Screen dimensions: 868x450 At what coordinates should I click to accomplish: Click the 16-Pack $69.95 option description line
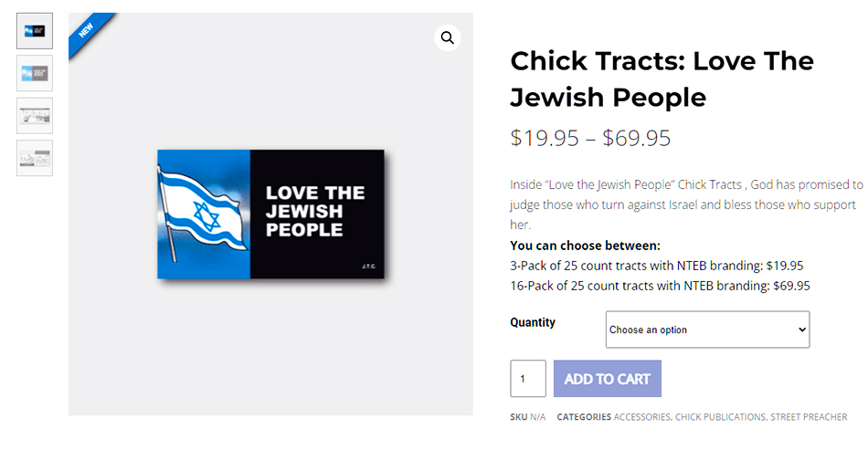click(660, 286)
